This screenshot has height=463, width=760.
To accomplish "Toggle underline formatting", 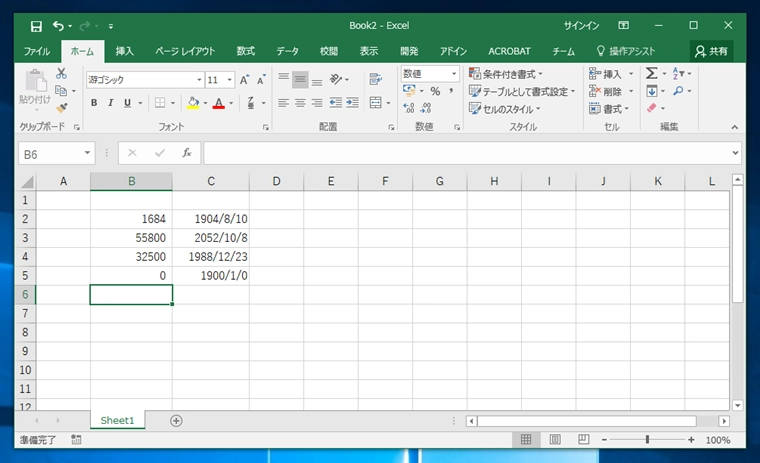I will pyautogui.click(x=127, y=103).
